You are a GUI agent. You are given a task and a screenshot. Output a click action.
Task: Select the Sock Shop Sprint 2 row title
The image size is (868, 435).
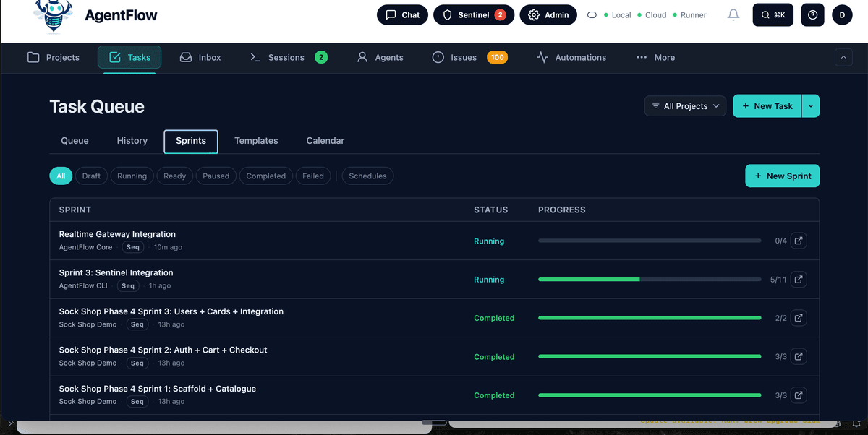click(163, 350)
